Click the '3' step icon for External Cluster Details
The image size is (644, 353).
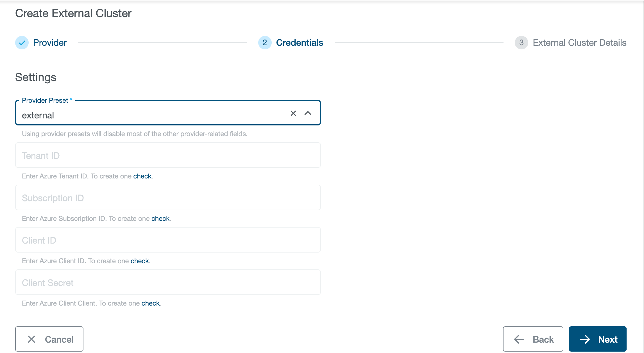pos(521,42)
